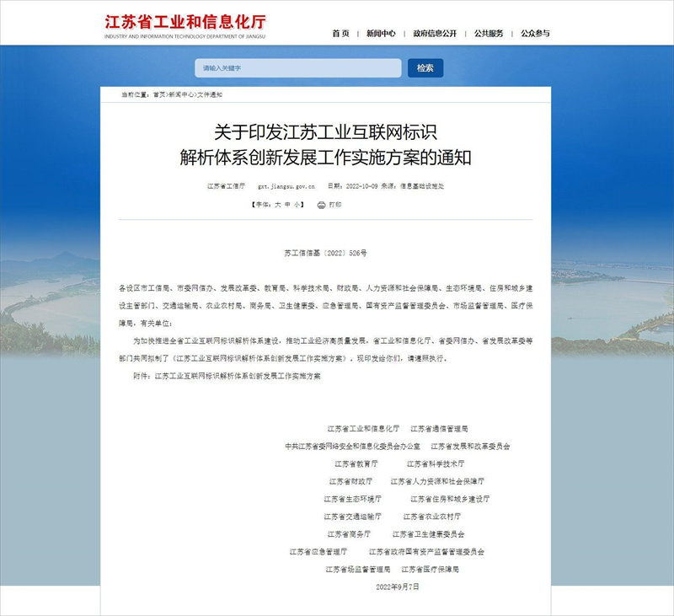The image size is (674, 616).
Task: Click 新闻中心 in the breadcrumb trail
Action: (x=181, y=95)
